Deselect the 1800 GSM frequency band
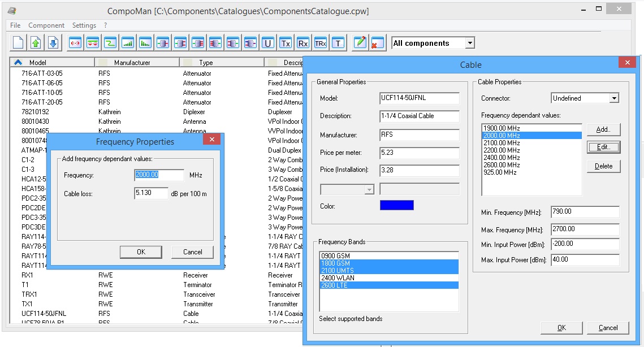Screen dimensions: 644x347 (x=335, y=263)
